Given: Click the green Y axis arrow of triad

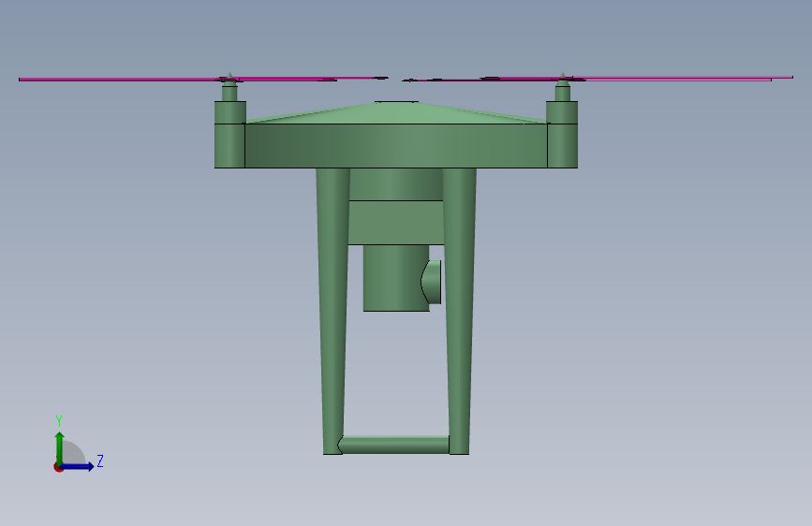Looking at the screenshot, I should click(x=59, y=447).
